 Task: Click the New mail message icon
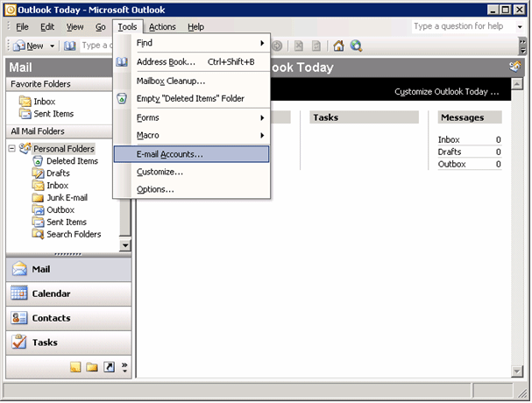click(19, 46)
